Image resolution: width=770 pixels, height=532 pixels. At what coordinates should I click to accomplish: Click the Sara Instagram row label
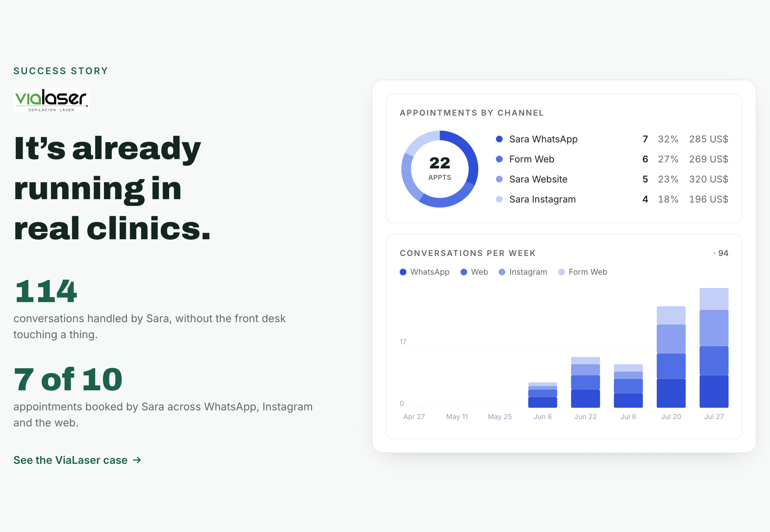coord(542,199)
